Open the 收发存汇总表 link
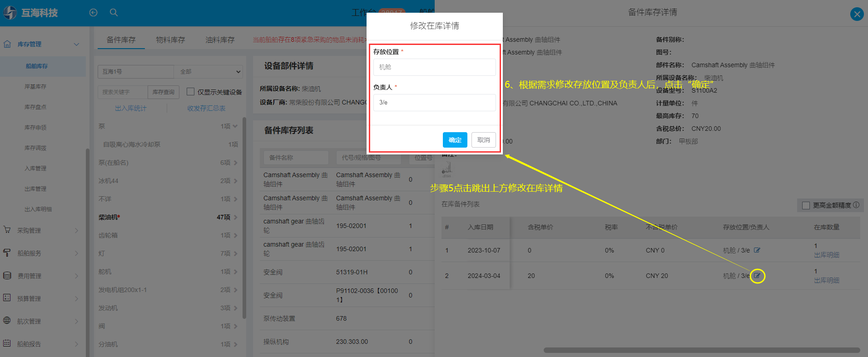This screenshot has height=357, width=868. coord(206,108)
